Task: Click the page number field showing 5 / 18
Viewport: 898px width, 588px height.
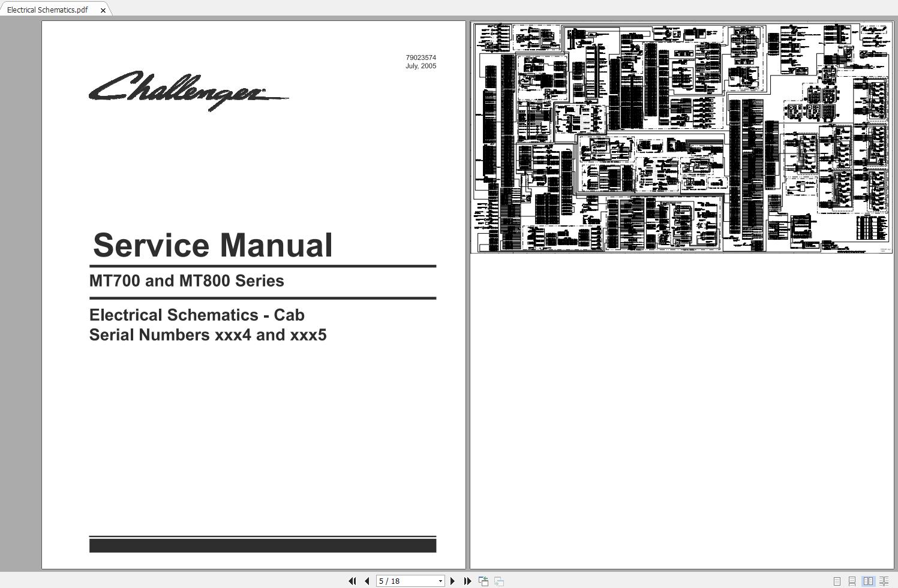Action: pyautogui.click(x=405, y=581)
